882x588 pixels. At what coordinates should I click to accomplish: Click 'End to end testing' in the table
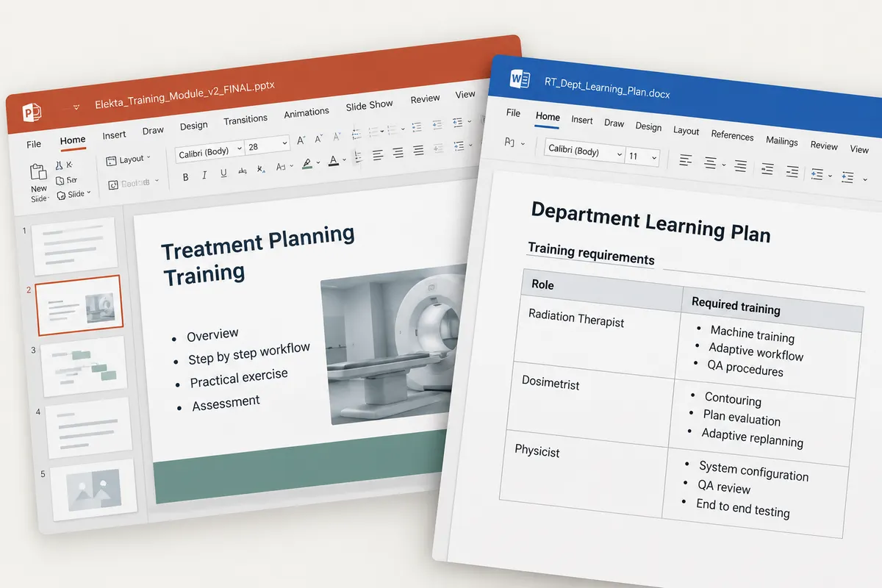click(x=743, y=508)
